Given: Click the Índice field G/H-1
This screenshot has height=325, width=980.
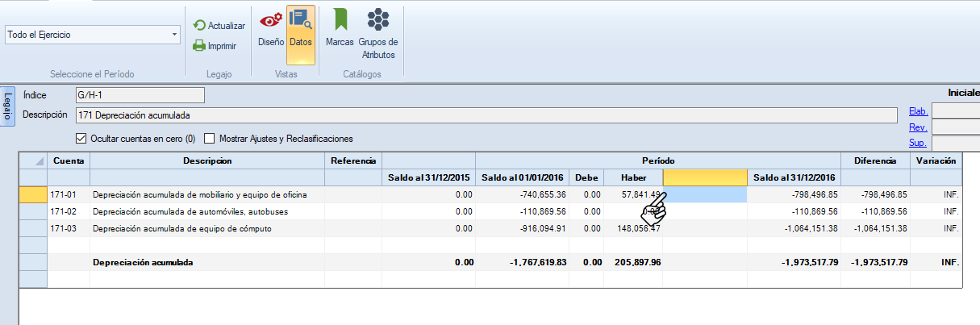Looking at the screenshot, I should tap(140, 96).
